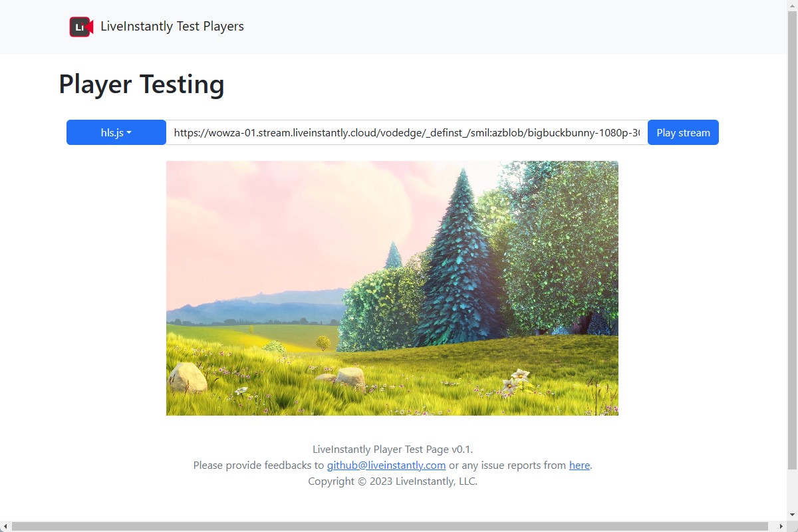Click the Copyright 2023 LiveInstantly footer line

pos(392,481)
